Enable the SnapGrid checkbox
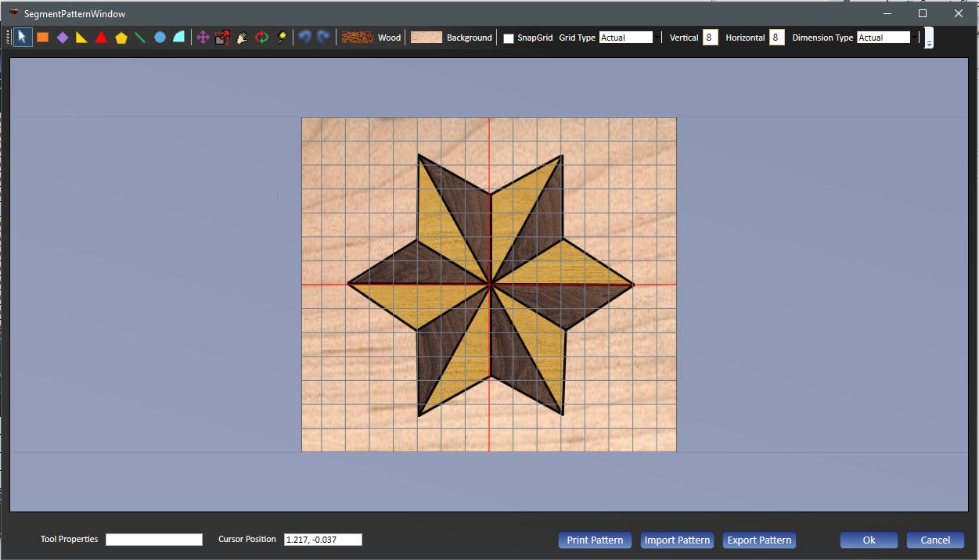The height and width of the screenshot is (560, 979). [x=509, y=38]
